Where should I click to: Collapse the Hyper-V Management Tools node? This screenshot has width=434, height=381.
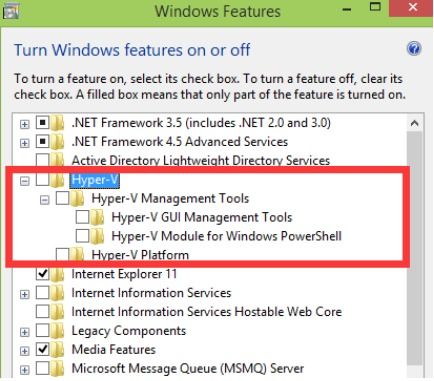coord(44,200)
